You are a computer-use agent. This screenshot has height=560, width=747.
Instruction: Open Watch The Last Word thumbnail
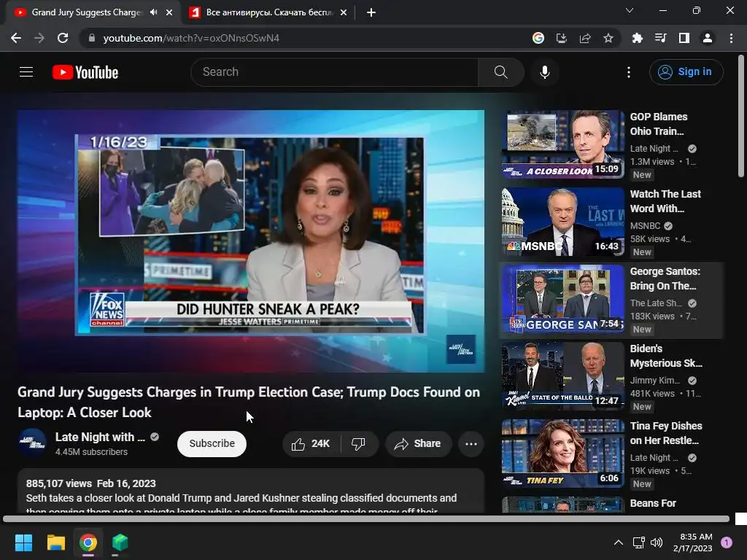tap(562, 222)
